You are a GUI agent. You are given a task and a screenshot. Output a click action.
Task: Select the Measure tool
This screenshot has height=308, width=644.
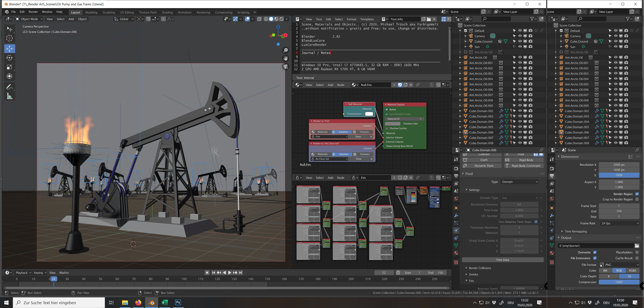click(x=9, y=96)
